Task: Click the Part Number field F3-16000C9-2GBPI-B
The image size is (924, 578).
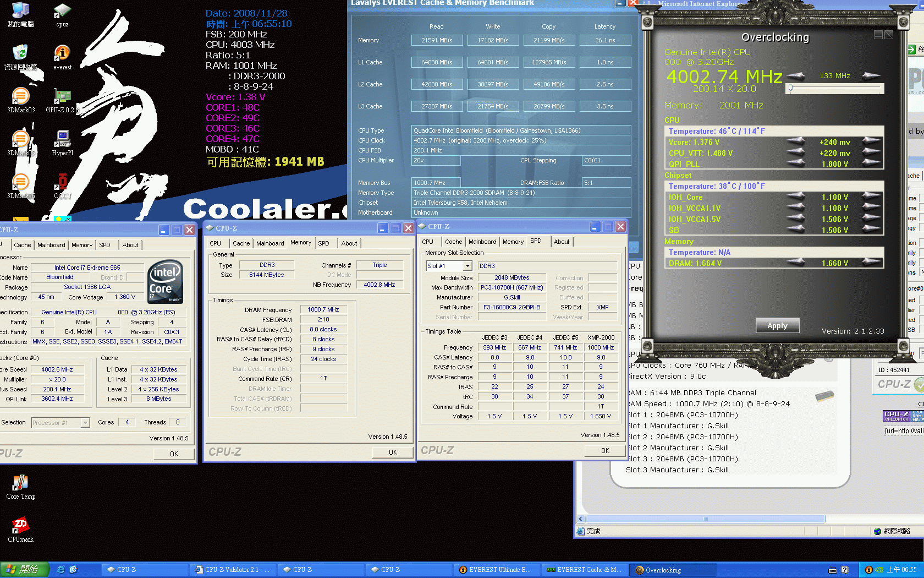Action: coord(512,307)
